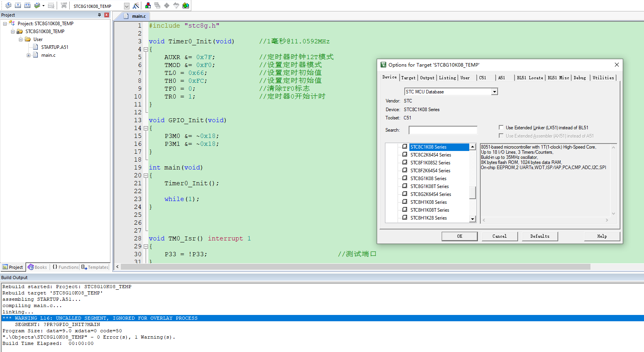Screen dimensions: 644x352
Task: Click the Defaults button
Action: coord(540,236)
